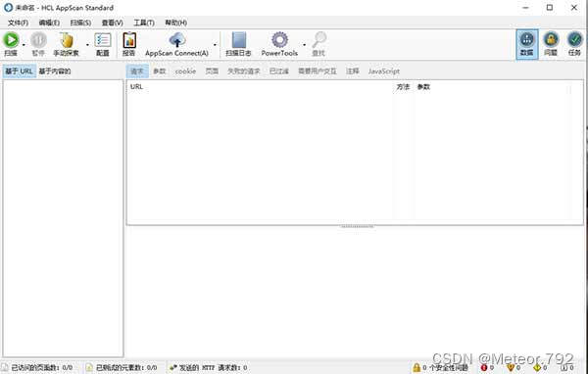
Task: Click the visited pages status bar icon
Action: (4, 367)
